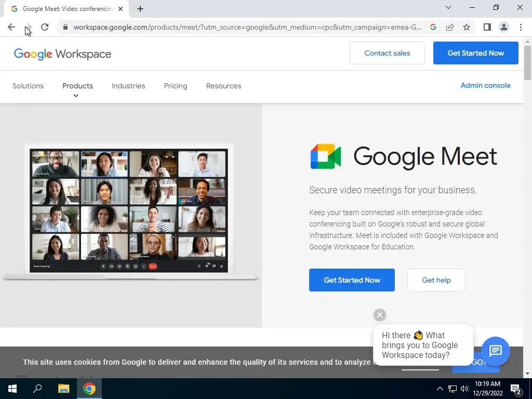Click the scrollbar down arrow

coord(527,374)
